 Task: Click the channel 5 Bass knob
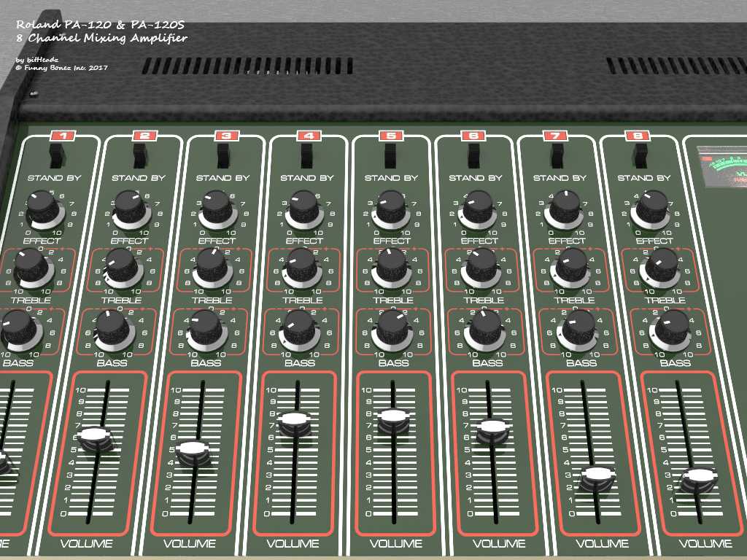[393, 330]
